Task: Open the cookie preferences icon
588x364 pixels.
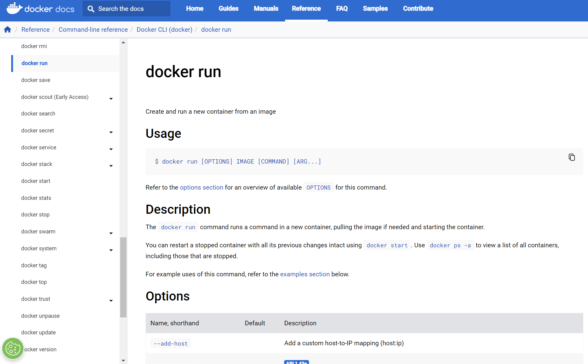Action: [x=13, y=349]
